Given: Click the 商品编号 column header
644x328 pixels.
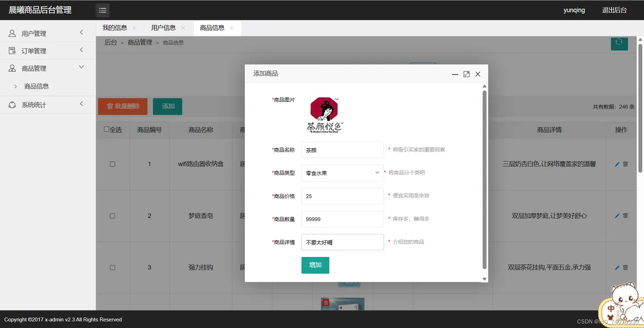Looking at the screenshot, I should 149,130.
